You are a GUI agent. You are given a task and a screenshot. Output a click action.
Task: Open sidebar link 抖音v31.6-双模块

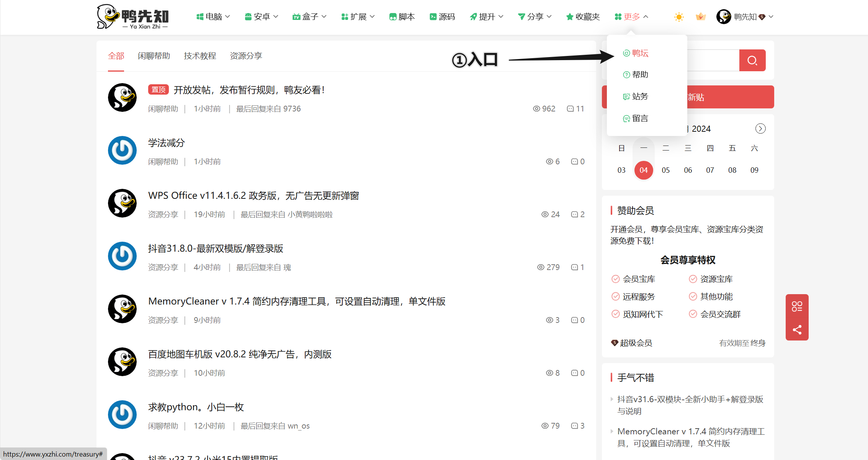(690, 405)
